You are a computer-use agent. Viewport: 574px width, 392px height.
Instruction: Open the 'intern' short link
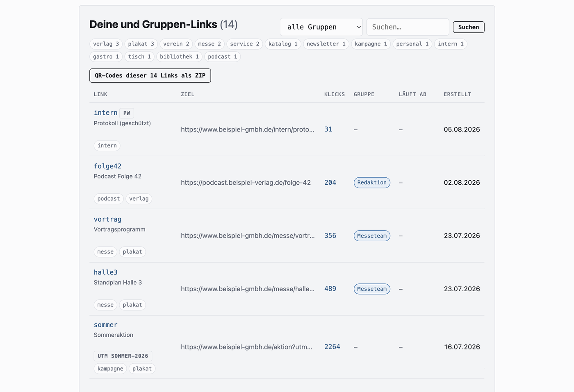point(105,113)
